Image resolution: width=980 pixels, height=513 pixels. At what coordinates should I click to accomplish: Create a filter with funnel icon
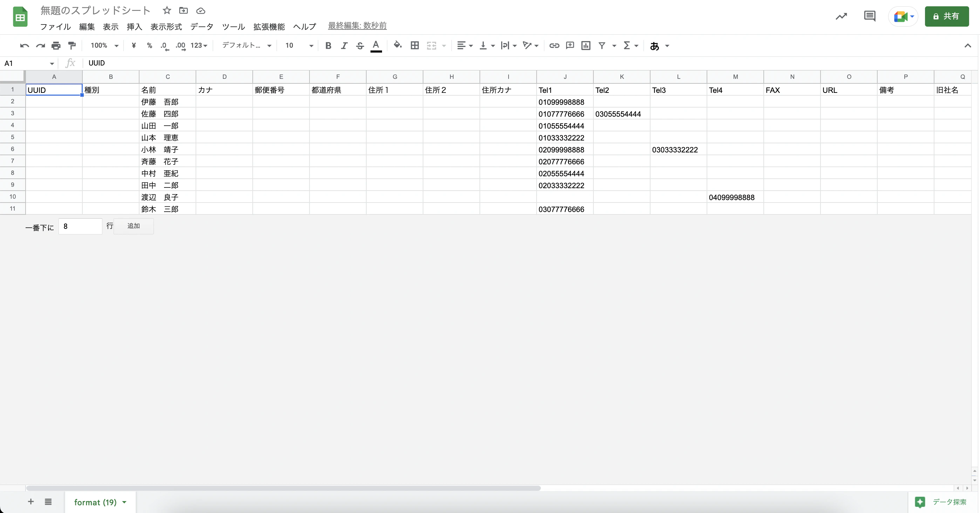click(602, 46)
